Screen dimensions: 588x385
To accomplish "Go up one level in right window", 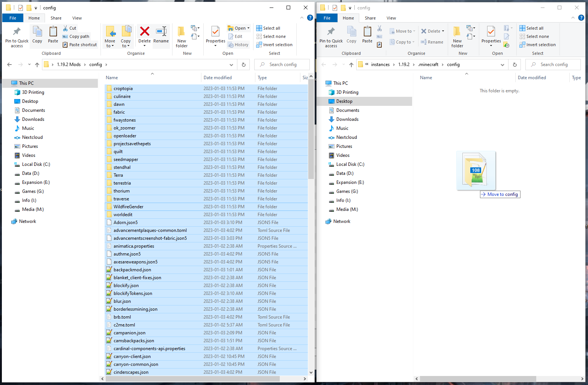I will pyautogui.click(x=351, y=65).
